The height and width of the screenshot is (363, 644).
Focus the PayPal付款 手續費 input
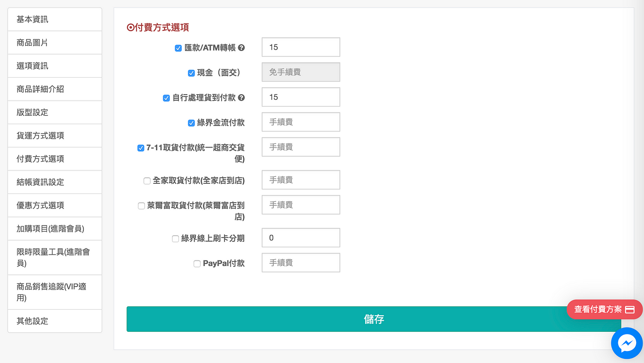coord(301,262)
